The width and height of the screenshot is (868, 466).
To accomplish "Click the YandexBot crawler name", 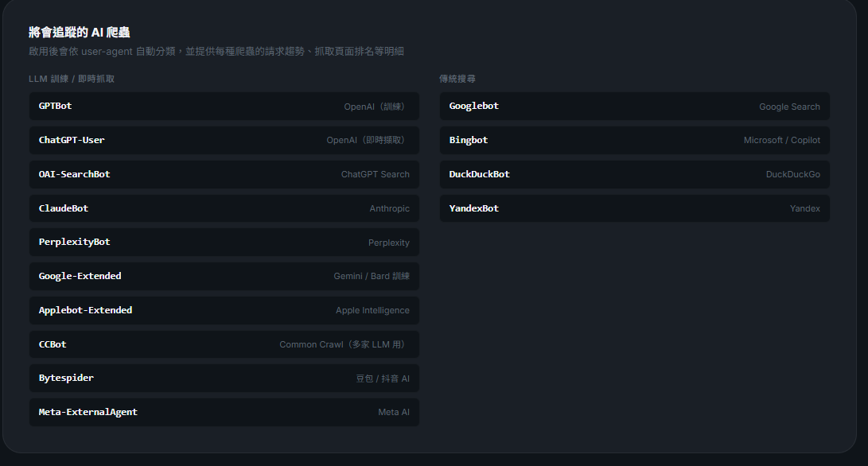I will [x=474, y=208].
